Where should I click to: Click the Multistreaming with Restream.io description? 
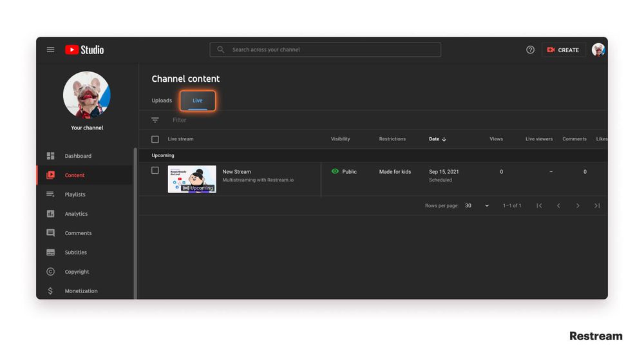pyautogui.click(x=258, y=180)
